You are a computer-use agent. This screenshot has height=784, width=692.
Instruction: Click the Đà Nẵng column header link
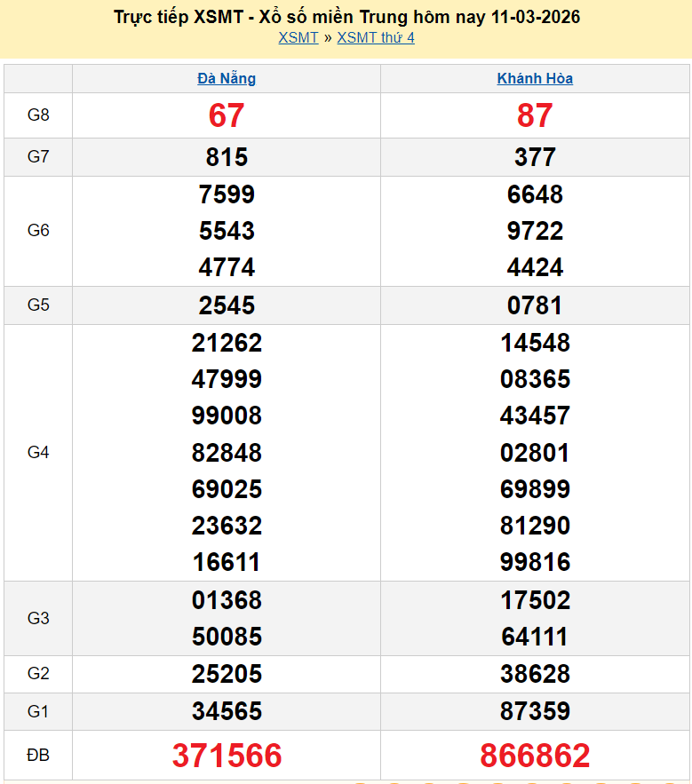227,78
